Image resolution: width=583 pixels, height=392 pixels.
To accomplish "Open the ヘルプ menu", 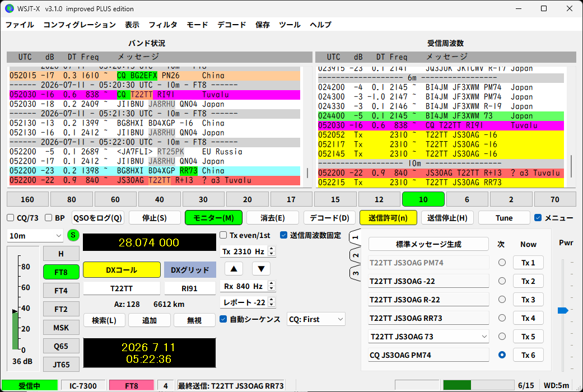I will pos(320,25).
